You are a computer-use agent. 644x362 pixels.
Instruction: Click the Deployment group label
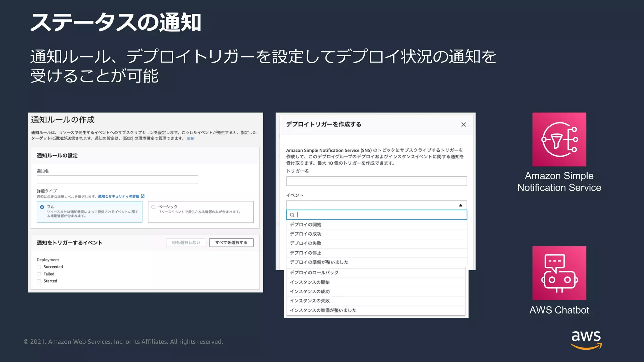(48, 260)
